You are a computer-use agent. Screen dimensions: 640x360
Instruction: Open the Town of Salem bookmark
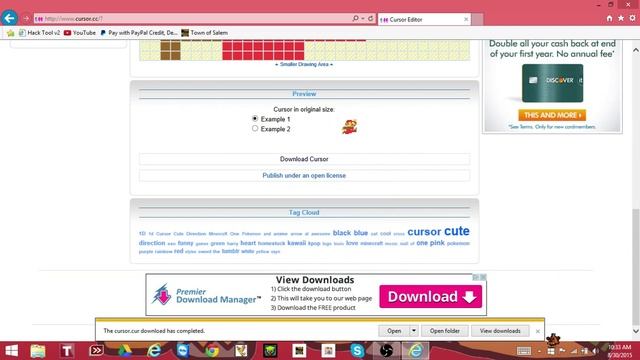205,33
